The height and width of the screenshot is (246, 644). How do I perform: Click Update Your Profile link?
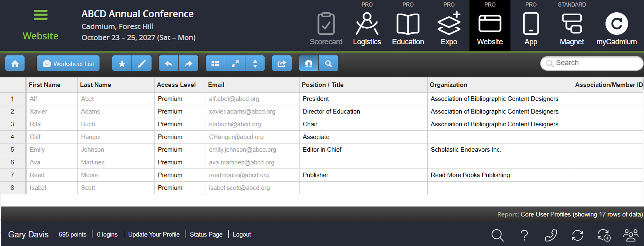tap(154, 235)
